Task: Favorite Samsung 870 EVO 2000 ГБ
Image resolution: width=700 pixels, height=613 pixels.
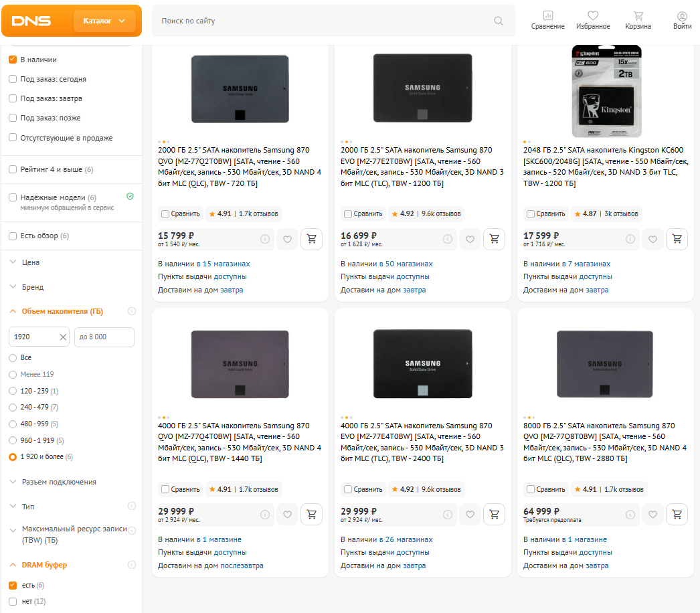Action: point(470,240)
